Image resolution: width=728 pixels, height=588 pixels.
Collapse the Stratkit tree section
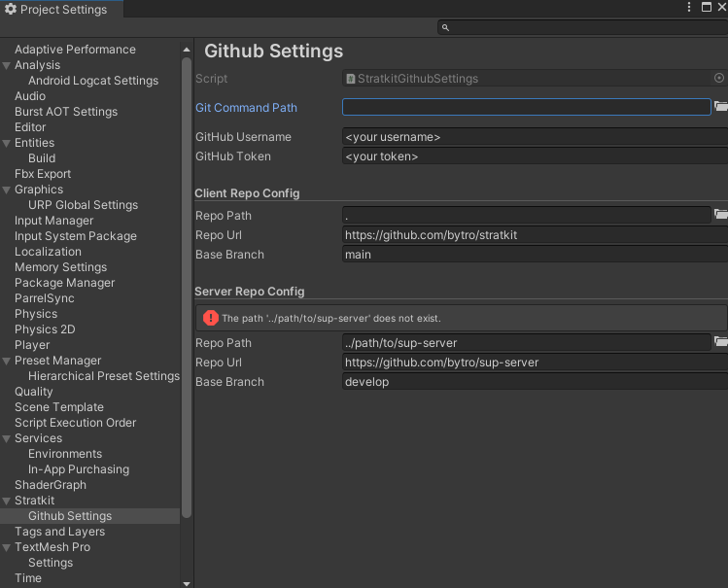point(7,501)
